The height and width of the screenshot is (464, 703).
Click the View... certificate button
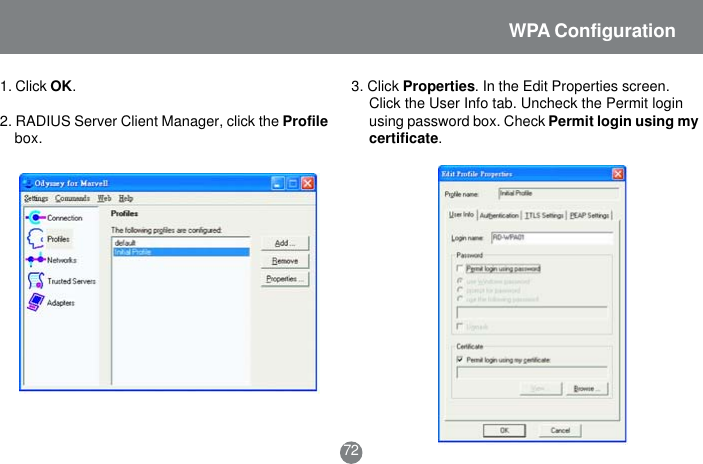click(541, 389)
